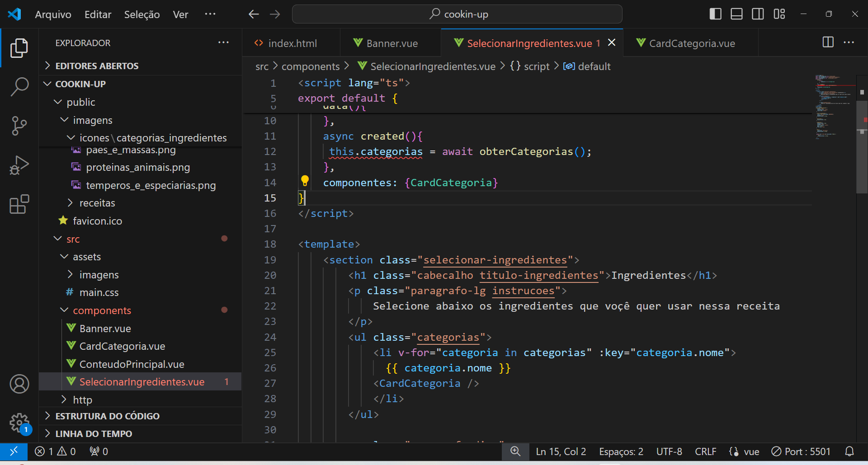Collapse the src folder

[x=140, y=239]
